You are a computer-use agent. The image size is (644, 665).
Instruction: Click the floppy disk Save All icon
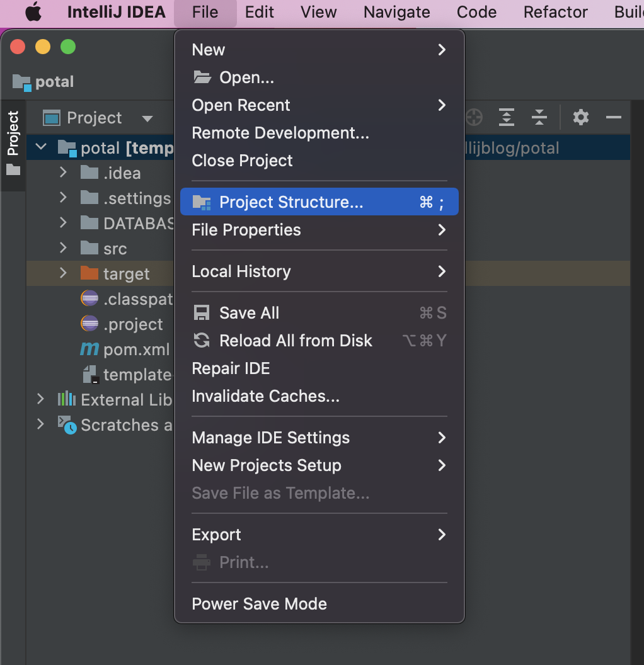(x=202, y=312)
